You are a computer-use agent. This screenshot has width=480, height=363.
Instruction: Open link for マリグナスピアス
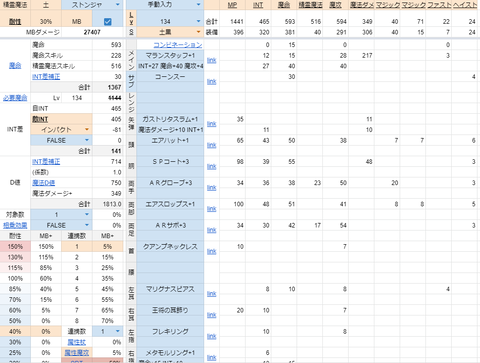(x=212, y=294)
